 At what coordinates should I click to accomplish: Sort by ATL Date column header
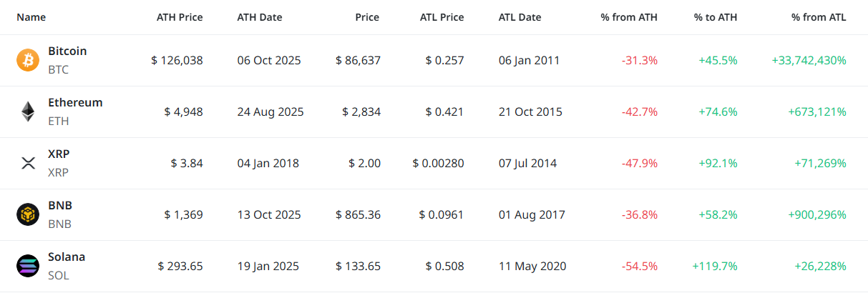pos(520,17)
